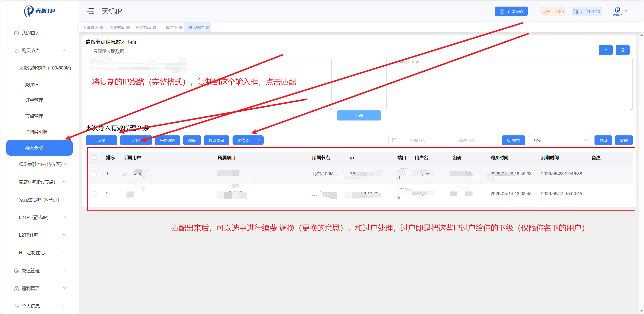This screenshot has width=644, height=314.
Task: Click the nodes icon beside 购买节点
Action: click(x=16, y=51)
